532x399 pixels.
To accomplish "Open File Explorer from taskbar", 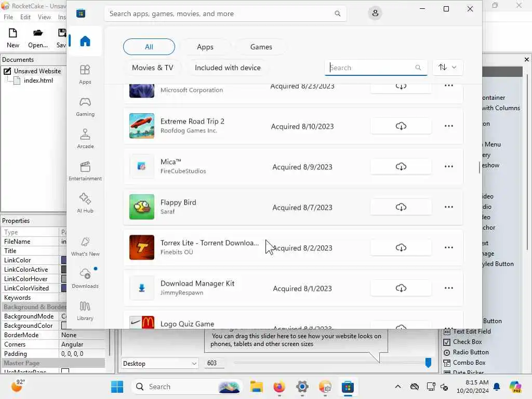I will [257, 387].
